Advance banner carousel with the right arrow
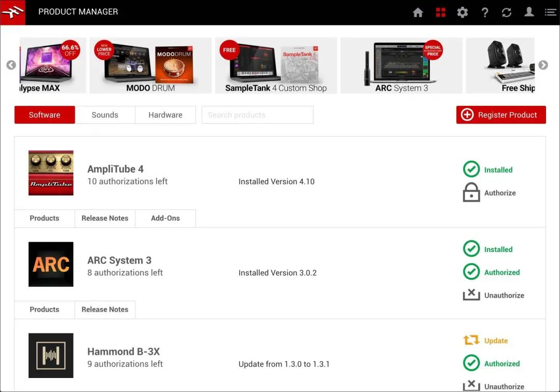Screen dimensions: 560x392 point(543,65)
